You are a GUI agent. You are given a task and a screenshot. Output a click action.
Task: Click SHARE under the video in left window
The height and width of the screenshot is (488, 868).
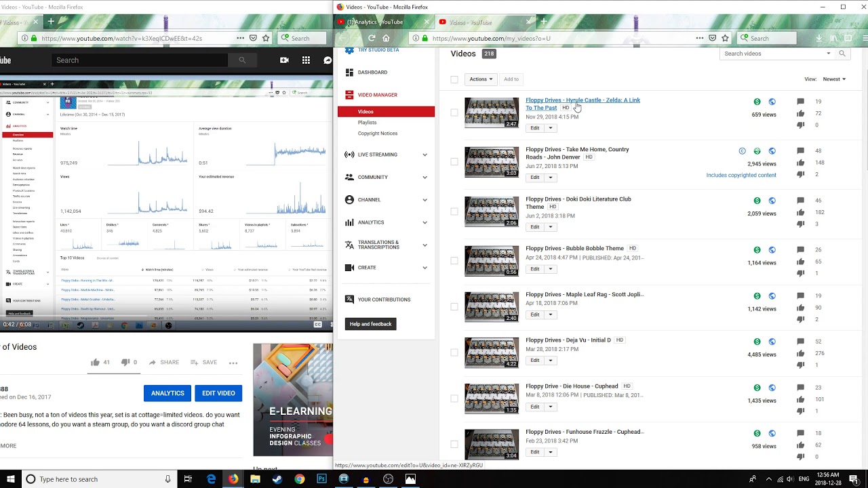(x=164, y=363)
